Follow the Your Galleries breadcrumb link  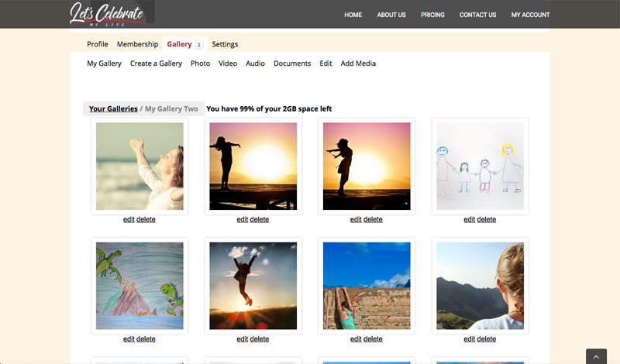[x=113, y=108]
